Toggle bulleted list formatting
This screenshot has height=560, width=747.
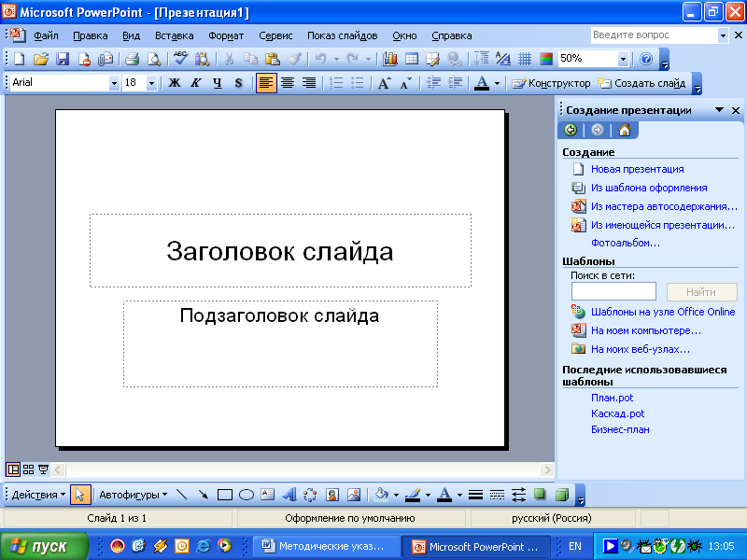(x=358, y=83)
